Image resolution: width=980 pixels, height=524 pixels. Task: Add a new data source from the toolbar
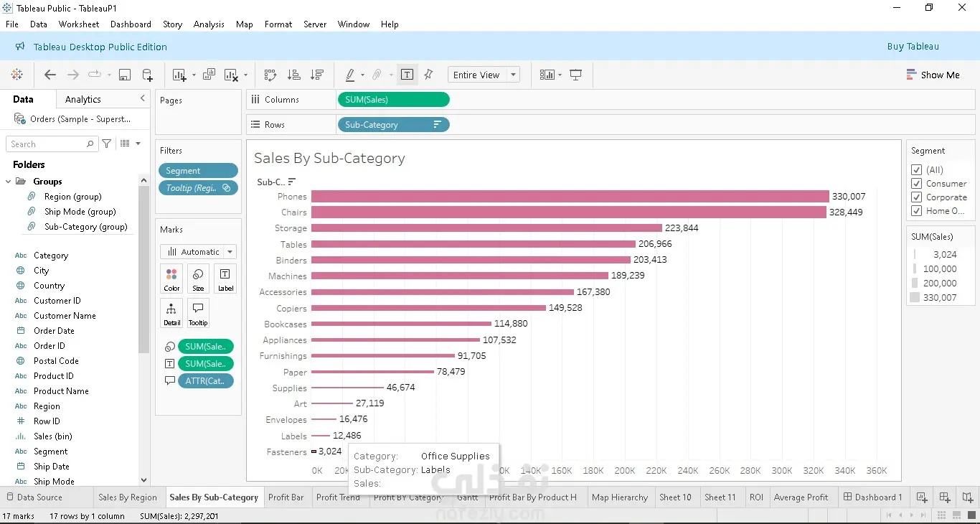click(x=148, y=75)
